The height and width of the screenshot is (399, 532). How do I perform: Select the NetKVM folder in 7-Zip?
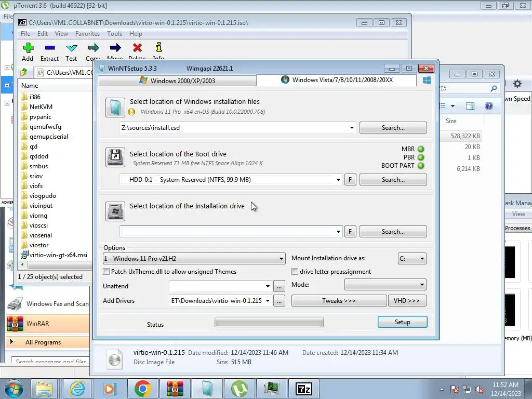pyautogui.click(x=41, y=107)
